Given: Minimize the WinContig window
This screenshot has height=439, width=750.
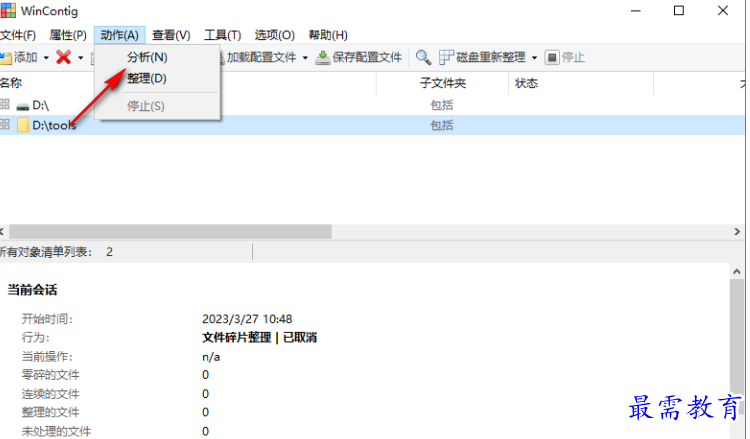Looking at the screenshot, I should [x=636, y=11].
